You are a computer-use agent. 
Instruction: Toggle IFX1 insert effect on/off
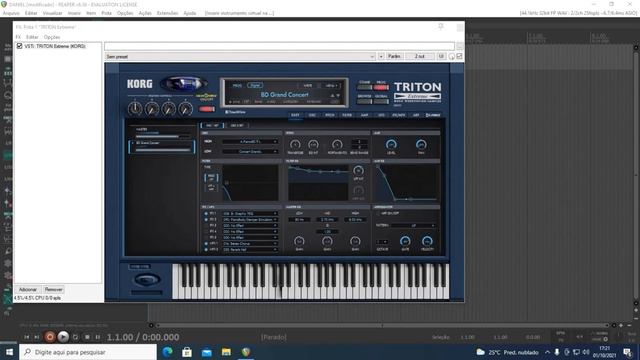click(206, 213)
